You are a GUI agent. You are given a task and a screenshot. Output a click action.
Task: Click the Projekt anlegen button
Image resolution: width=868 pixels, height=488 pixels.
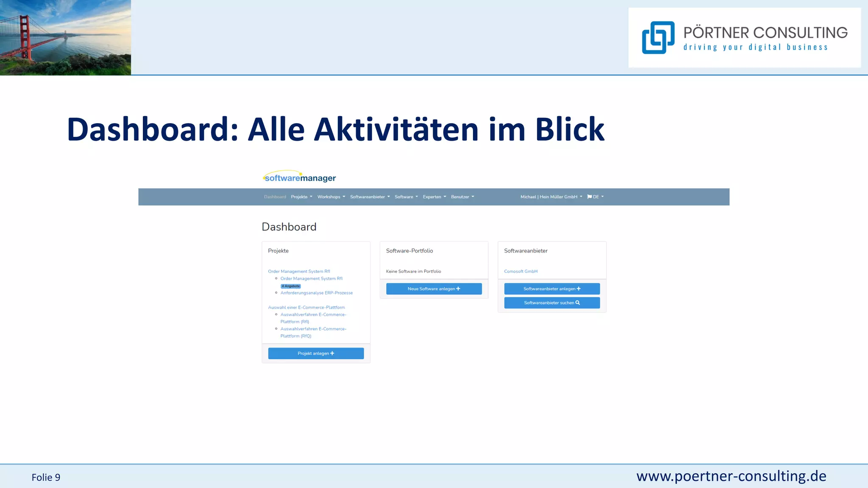click(x=316, y=353)
